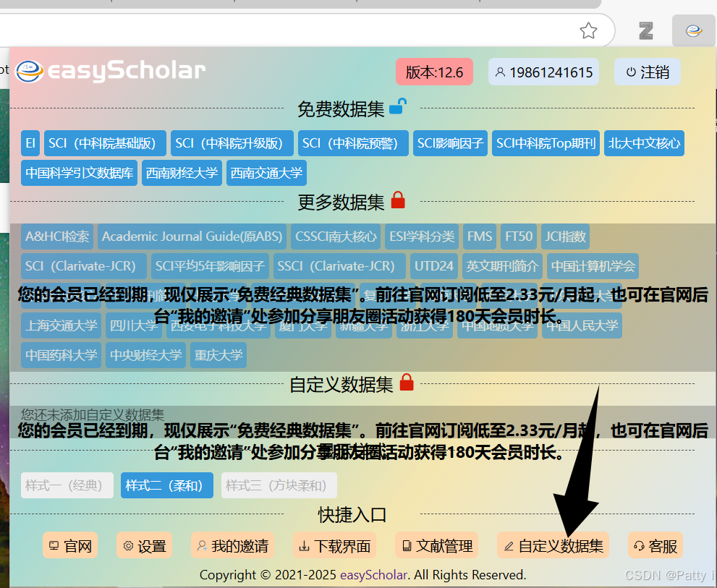This screenshot has height=588, width=717.
Task: Select display style 样式一（经典）
Action: coord(67,485)
